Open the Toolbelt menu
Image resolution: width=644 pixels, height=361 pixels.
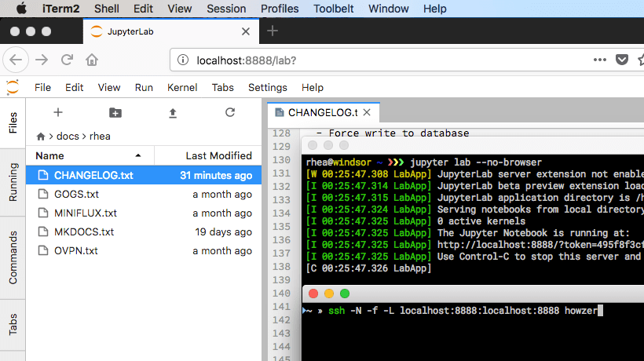pos(334,9)
